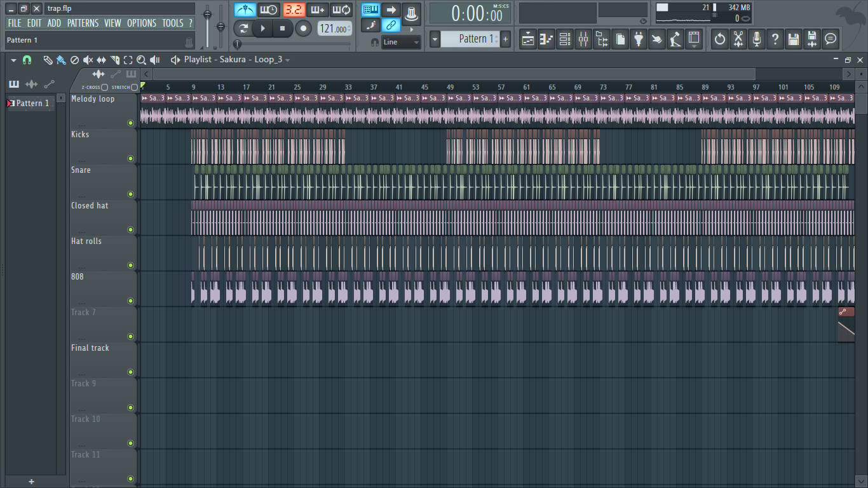Open the PATTERNS menu
The height and width of the screenshot is (488, 868).
coord(83,23)
